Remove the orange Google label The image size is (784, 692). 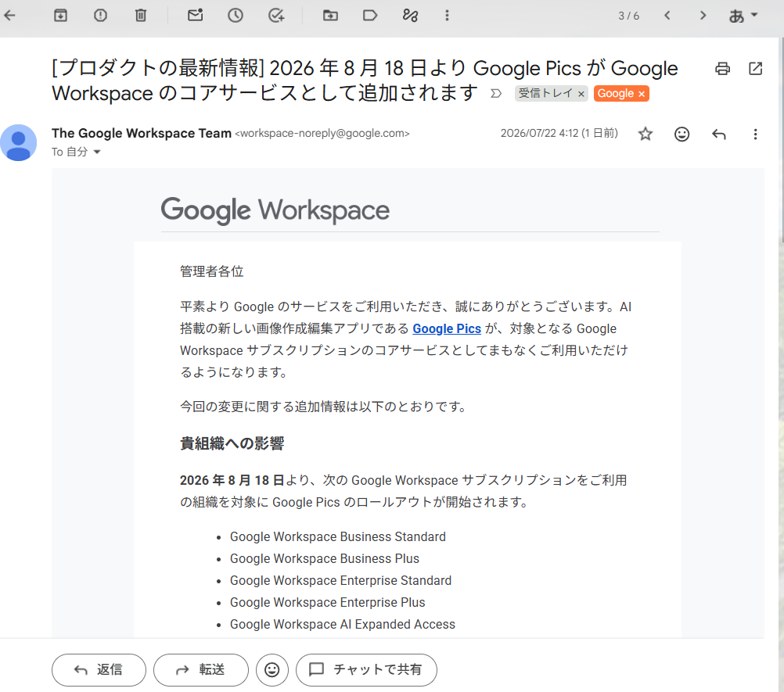pos(642,93)
